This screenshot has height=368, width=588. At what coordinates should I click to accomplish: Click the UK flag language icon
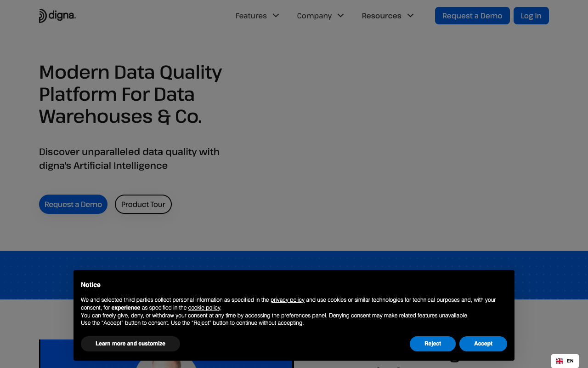click(x=560, y=361)
